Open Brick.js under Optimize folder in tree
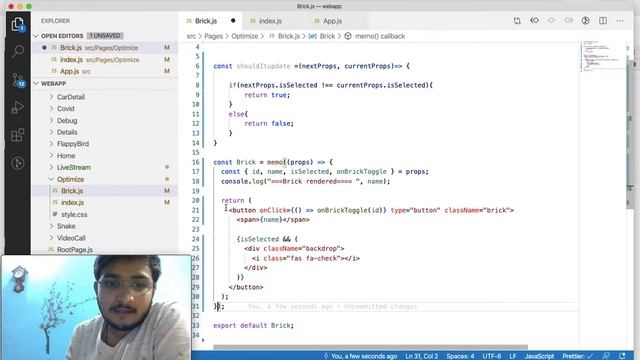The height and width of the screenshot is (360, 640). tap(104, 191)
